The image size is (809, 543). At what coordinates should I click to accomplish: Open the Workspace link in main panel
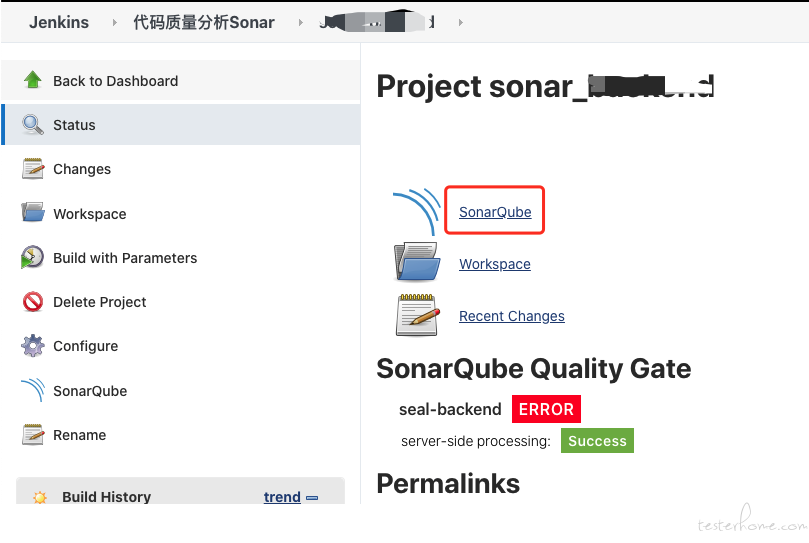494,264
